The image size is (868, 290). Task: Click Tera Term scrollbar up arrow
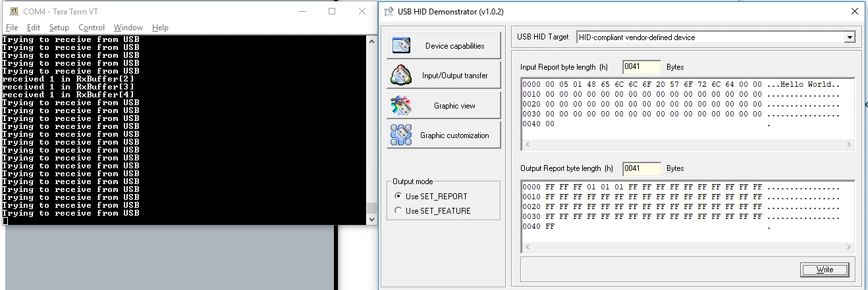coord(372,40)
